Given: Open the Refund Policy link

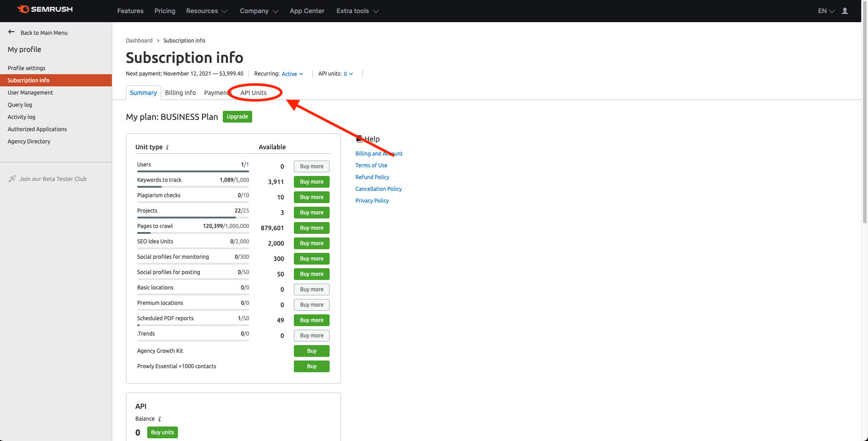Looking at the screenshot, I should click(x=372, y=177).
